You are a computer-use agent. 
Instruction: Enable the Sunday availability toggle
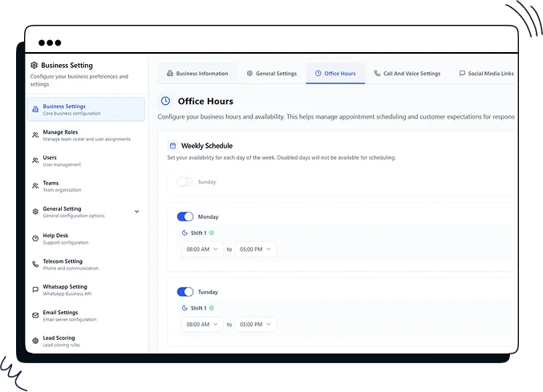185,182
